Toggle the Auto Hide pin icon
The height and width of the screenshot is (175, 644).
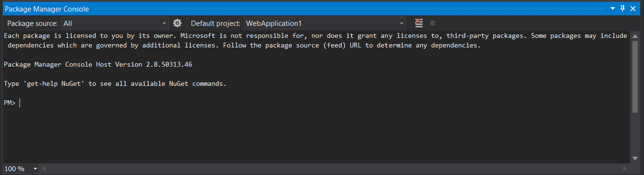(x=622, y=9)
